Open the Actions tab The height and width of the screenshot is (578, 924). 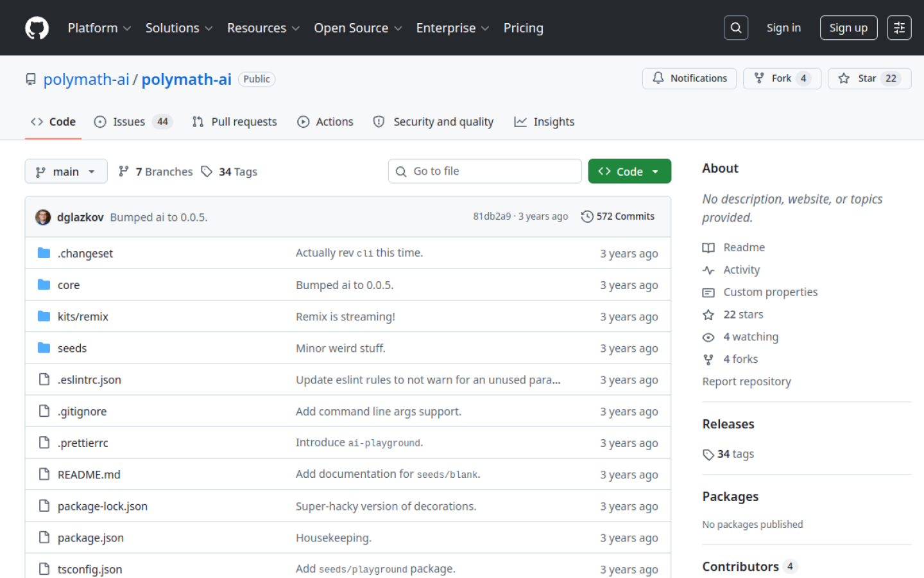click(x=325, y=121)
